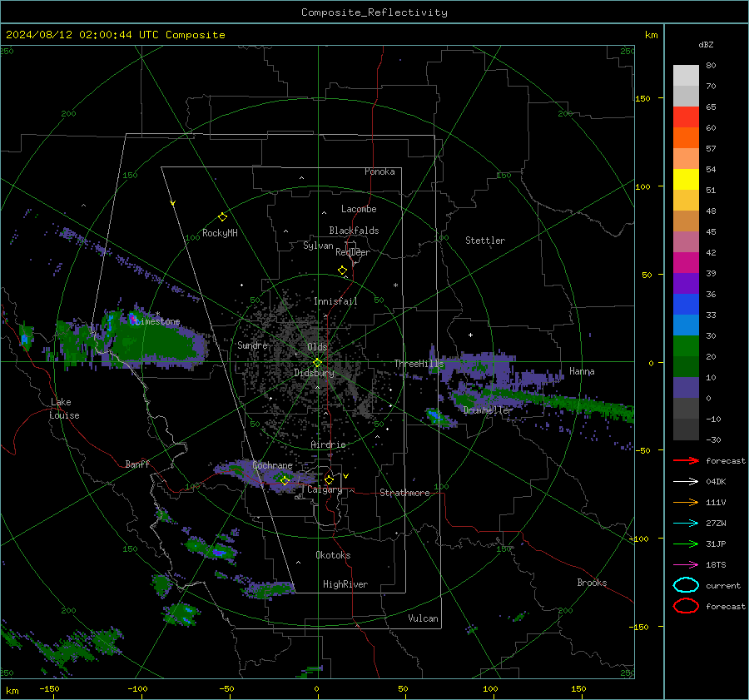Click the Drumheller city label
Screen dimensions: 749x700
[488, 410]
